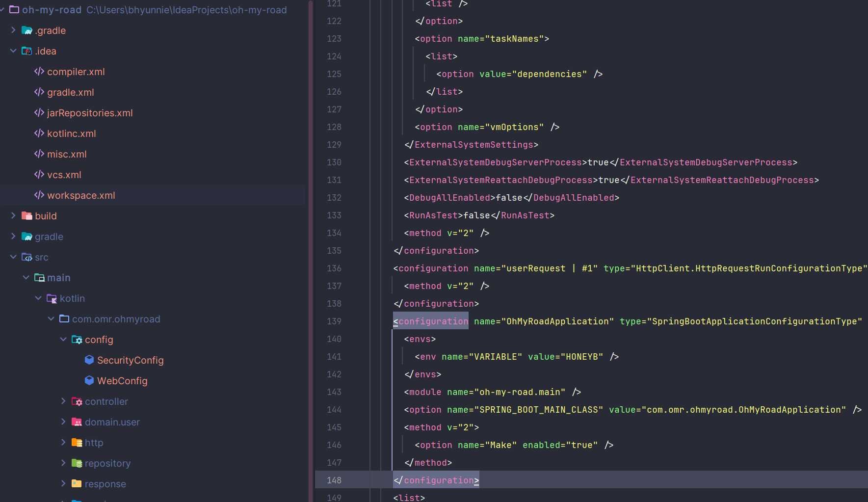Click the project tree vertical scrollbar
The image size is (868, 502).
click(311, 251)
